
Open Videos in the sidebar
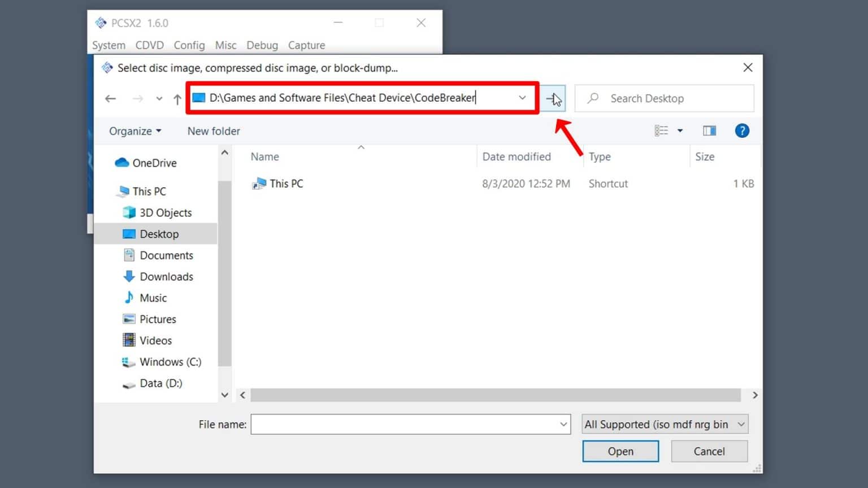coord(147,341)
